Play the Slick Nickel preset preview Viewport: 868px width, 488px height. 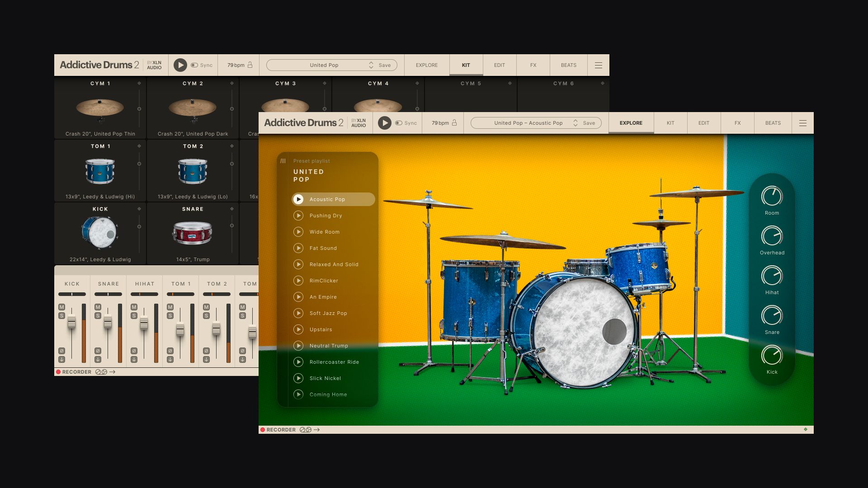coord(298,378)
